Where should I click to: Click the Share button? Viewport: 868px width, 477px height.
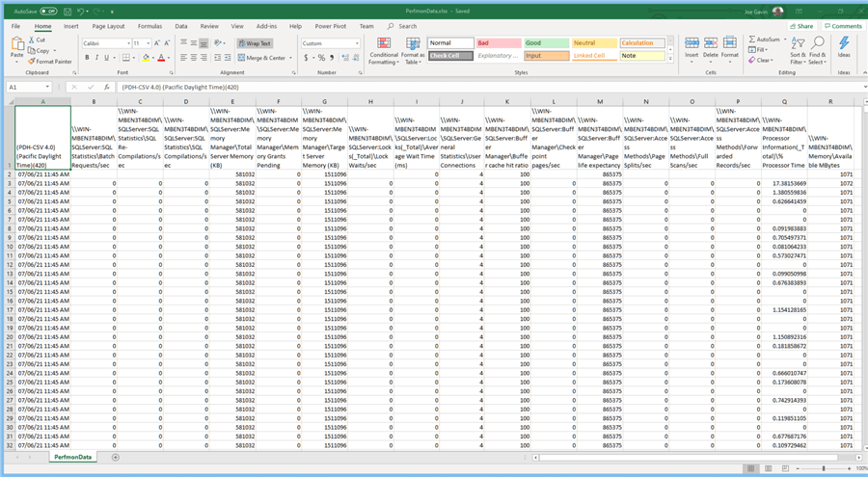pyautogui.click(x=800, y=26)
